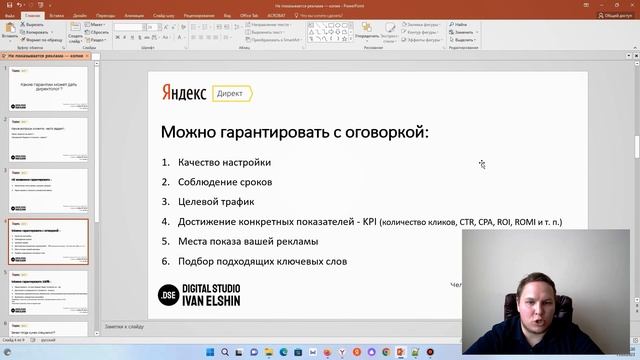This screenshot has height=360, width=640.
Task: Click the bulleted list icon
Action: [x=194, y=27]
